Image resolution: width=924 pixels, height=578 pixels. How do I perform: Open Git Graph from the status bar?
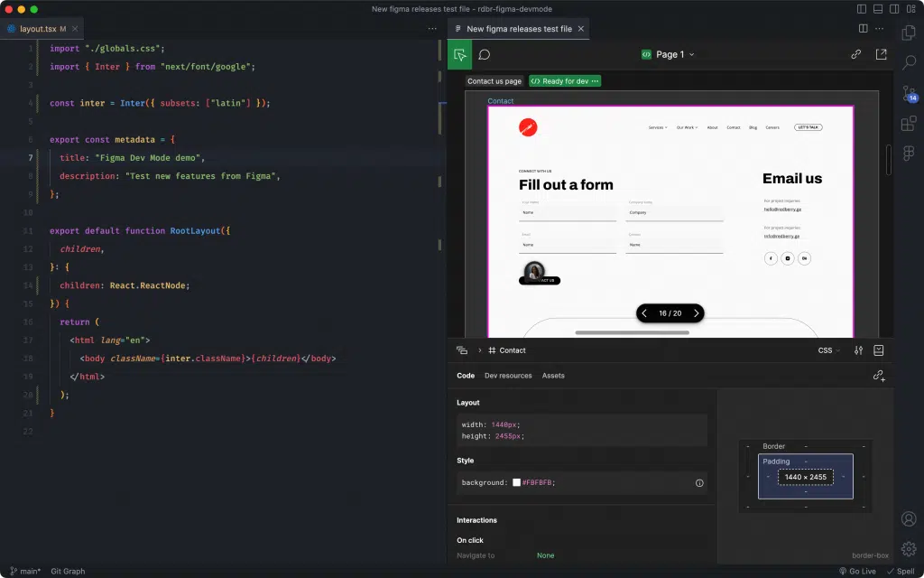point(68,571)
